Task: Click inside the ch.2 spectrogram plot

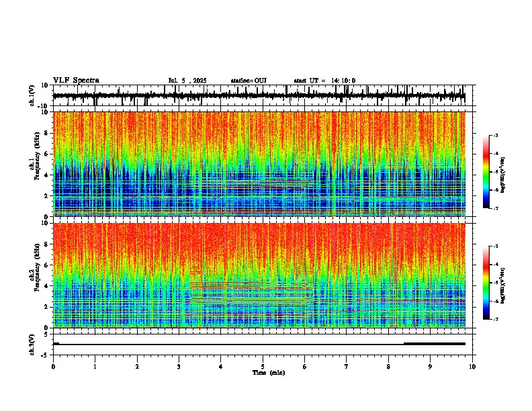Action: [x=259, y=275]
